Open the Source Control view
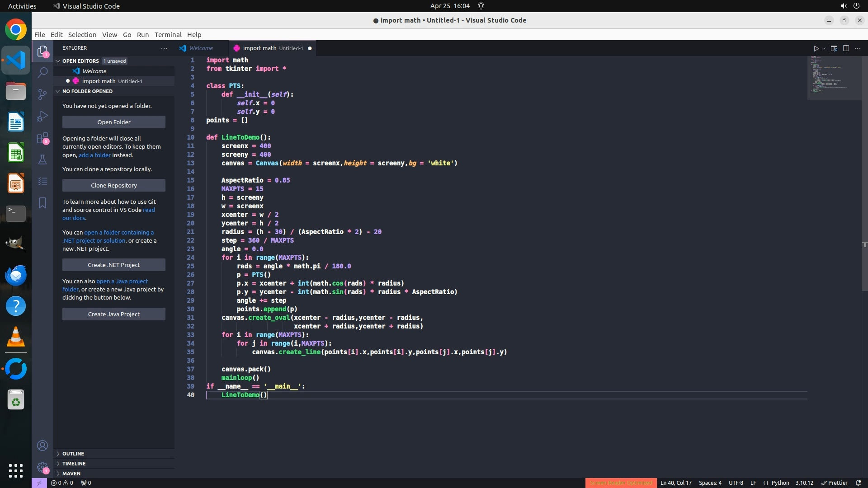 click(x=42, y=94)
